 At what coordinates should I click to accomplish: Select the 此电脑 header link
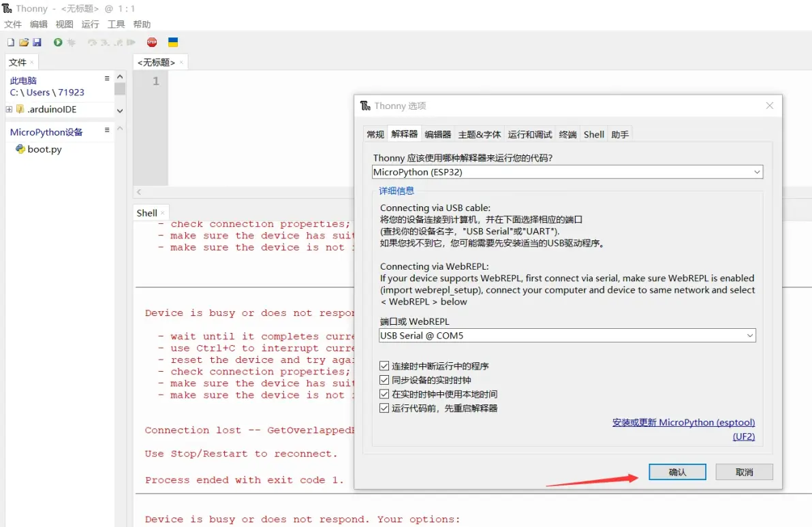(x=23, y=81)
